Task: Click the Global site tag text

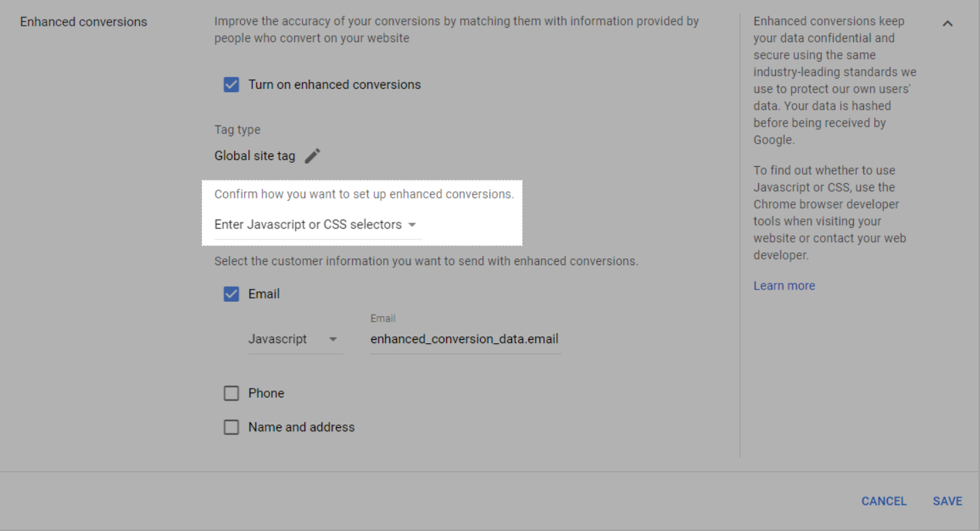Action: click(255, 156)
